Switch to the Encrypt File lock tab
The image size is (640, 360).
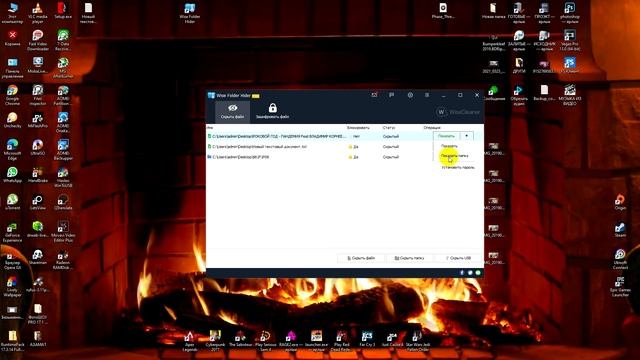coord(272,111)
